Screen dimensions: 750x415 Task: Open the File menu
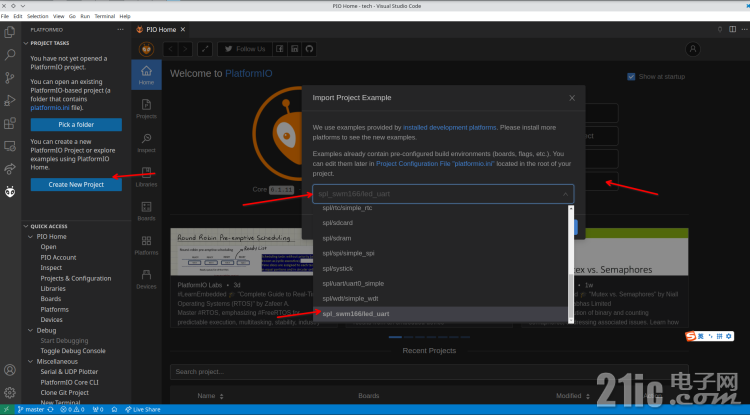tap(5, 16)
